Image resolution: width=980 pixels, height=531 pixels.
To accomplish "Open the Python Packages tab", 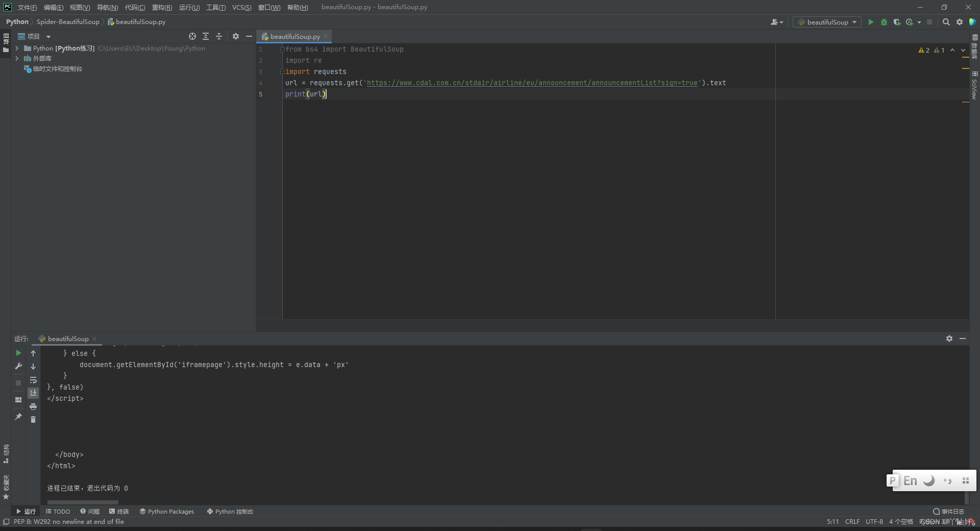I will coord(167,511).
